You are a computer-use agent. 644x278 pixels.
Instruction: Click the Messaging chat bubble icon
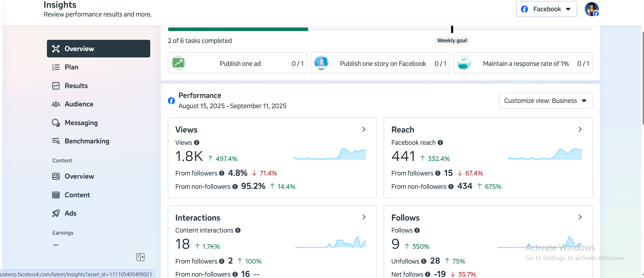point(56,123)
